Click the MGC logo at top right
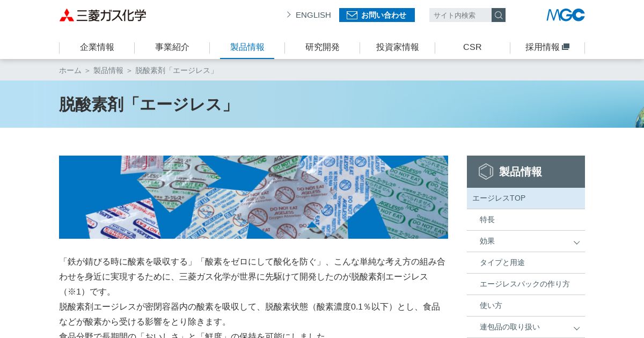The width and height of the screenshot is (644, 338). (x=566, y=15)
